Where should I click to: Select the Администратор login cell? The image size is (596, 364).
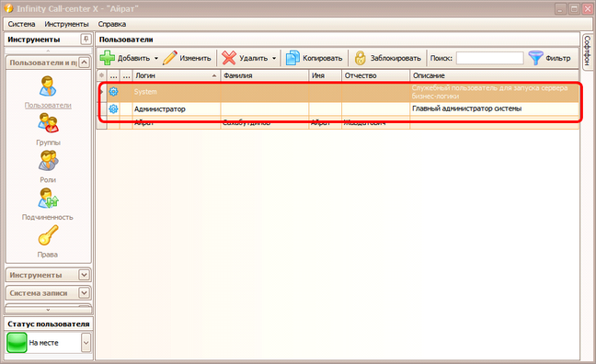(x=177, y=109)
